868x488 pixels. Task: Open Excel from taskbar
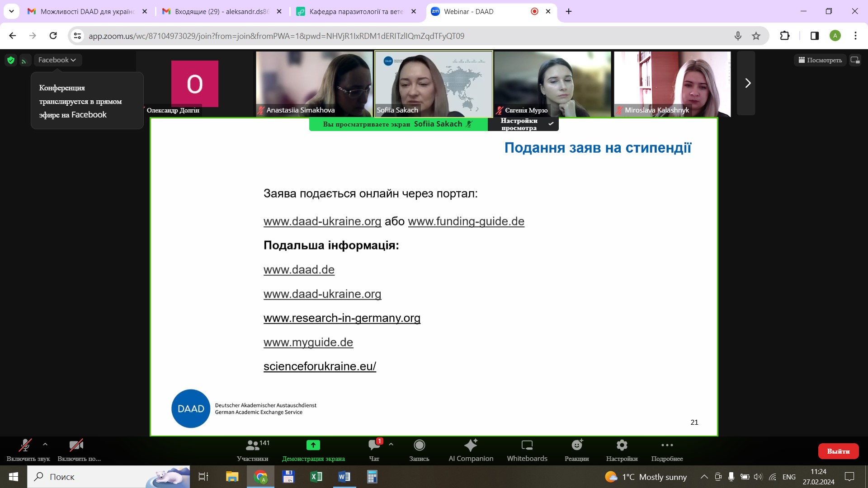316,477
